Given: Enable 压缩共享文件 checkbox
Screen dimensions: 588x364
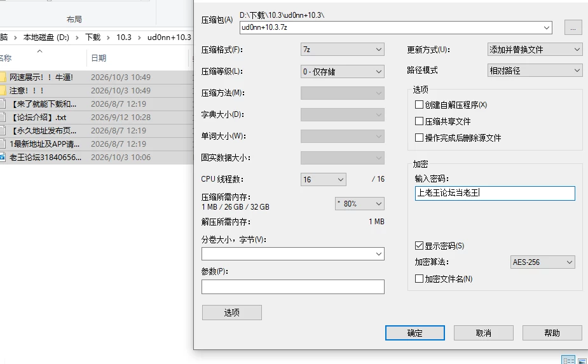Looking at the screenshot, I should click(420, 121).
